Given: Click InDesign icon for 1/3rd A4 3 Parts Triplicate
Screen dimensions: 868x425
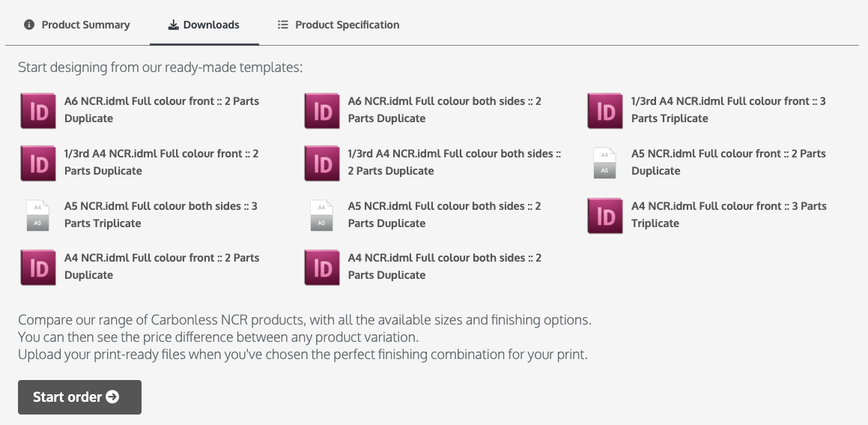Looking at the screenshot, I should [605, 111].
